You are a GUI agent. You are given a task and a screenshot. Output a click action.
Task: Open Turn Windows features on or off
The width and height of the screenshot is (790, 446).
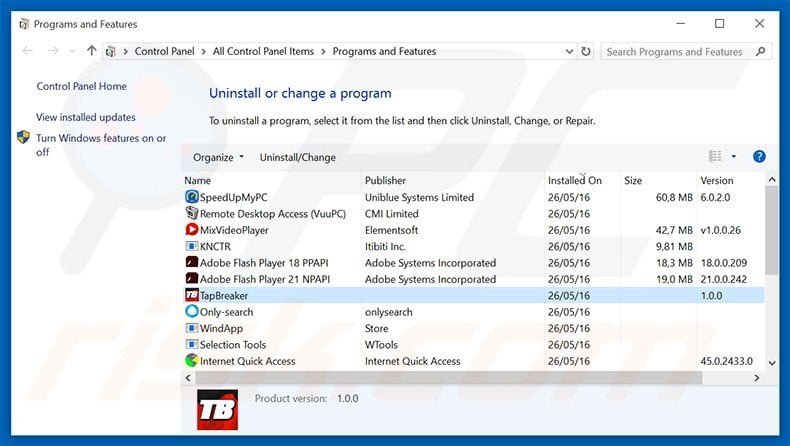[101, 145]
